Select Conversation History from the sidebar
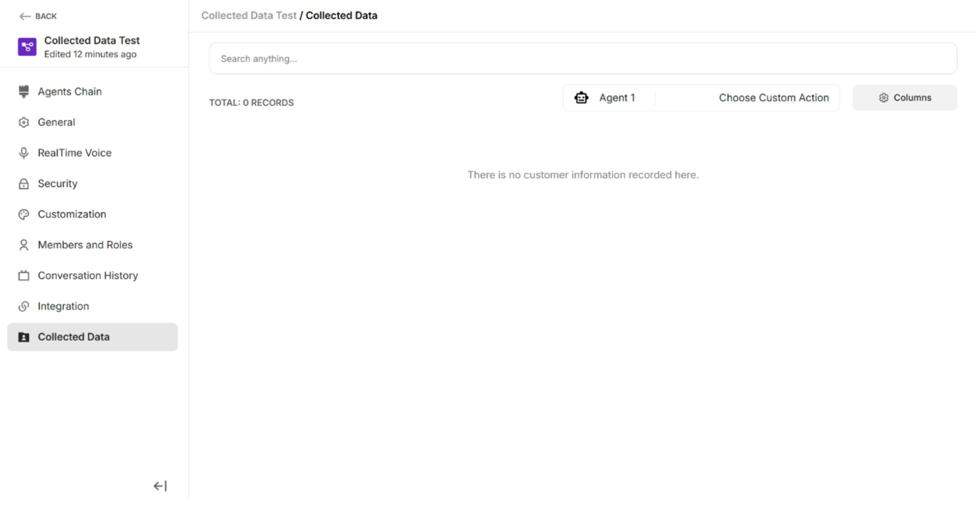Image resolution: width=980 pixels, height=505 pixels. (x=88, y=275)
